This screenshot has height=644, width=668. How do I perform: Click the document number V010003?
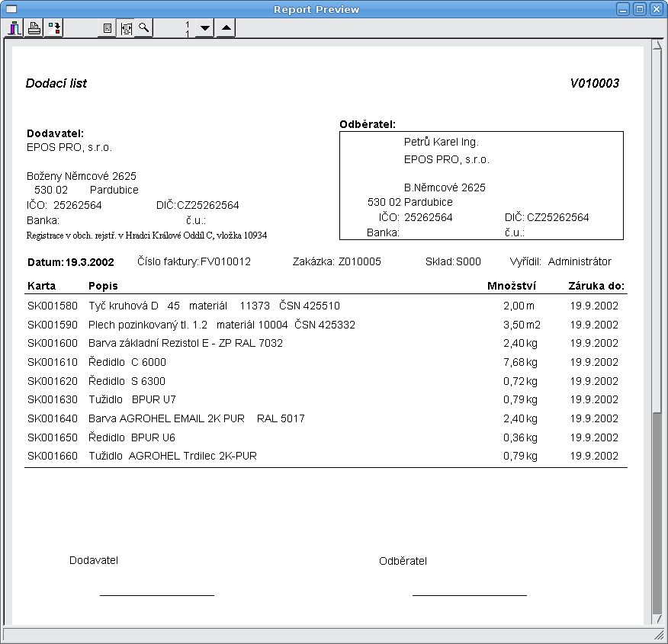click(x=594, y=83)
